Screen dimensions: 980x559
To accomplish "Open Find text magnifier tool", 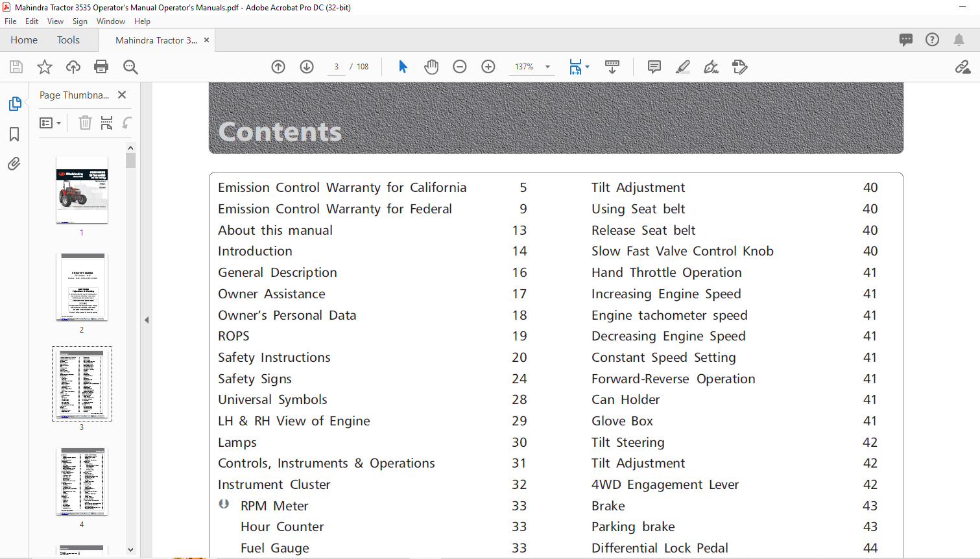I will pos(130,67).
